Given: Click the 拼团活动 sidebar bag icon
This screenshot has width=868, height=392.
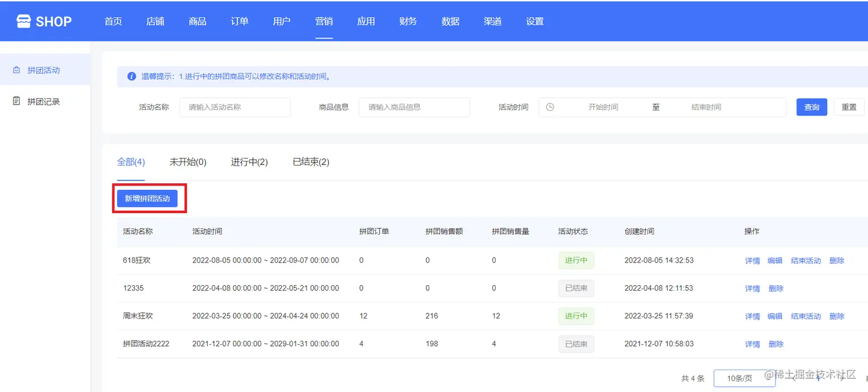Looking at the screenshot, I should (x=16, y=70).
